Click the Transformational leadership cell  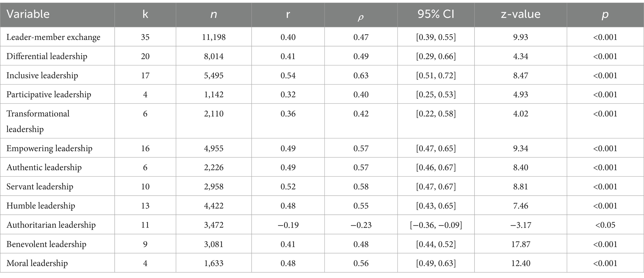(38, 121)
